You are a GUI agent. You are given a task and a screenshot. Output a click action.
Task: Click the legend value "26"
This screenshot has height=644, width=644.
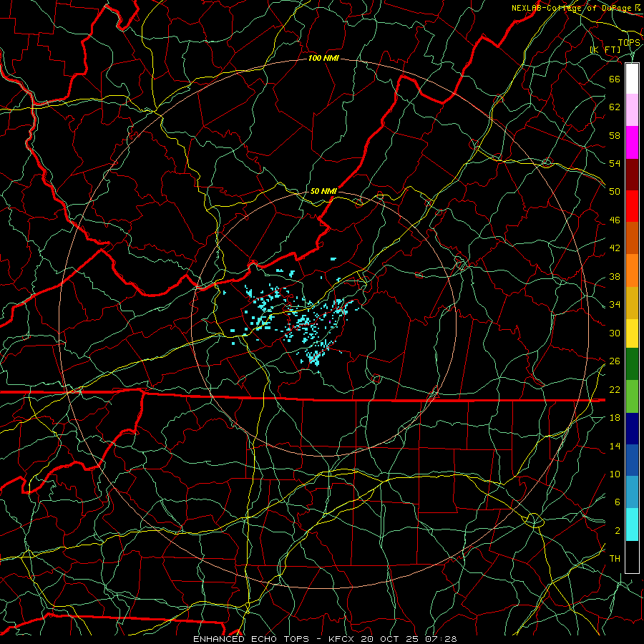pos(615,361)
